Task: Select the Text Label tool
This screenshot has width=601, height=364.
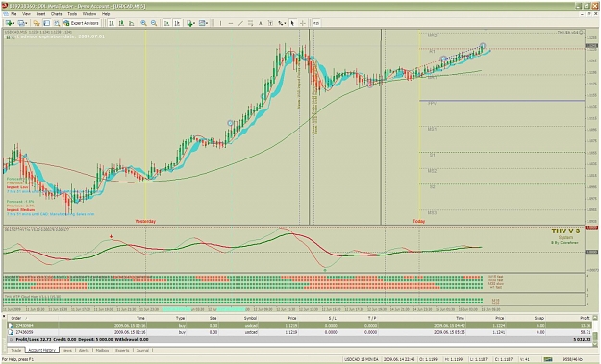Action: tap(270, 23)
